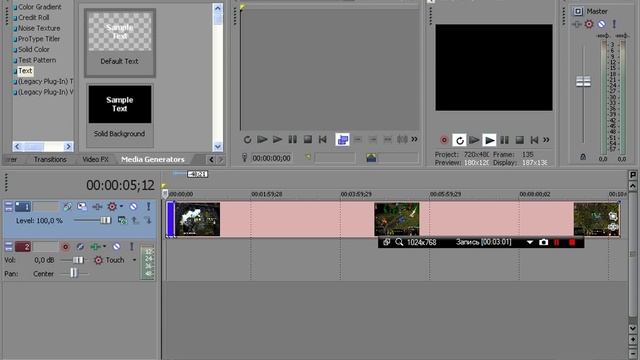Image resolution: width=640 pixels, height=360 pixels.
Task: Click the Master bus fader handle
Action: [x=583, y=81]
